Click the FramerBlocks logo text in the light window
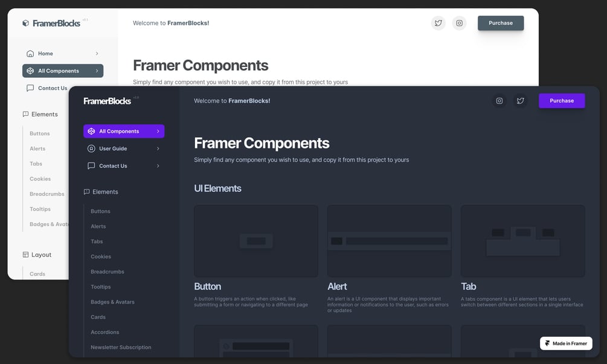The image size is (607, 364). coord(56,24)
